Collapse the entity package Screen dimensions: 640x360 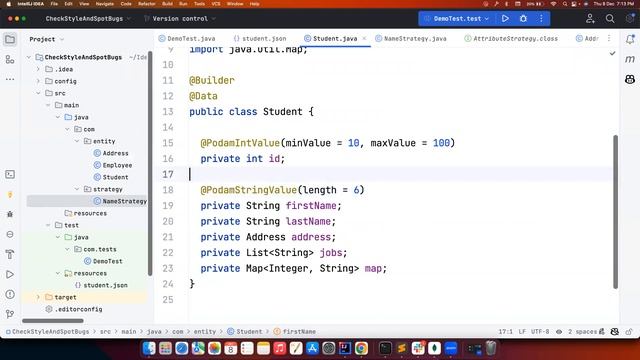pos(77,141)
